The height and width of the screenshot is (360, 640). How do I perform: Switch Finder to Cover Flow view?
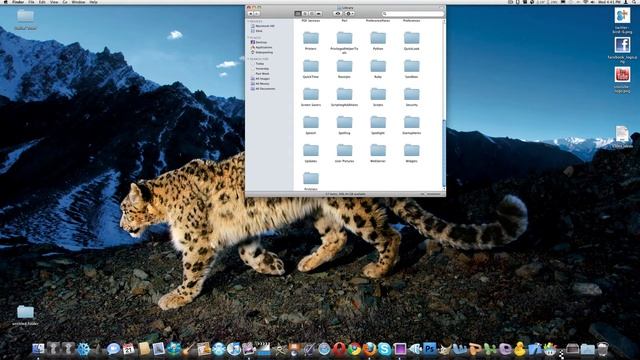[319, 13]
